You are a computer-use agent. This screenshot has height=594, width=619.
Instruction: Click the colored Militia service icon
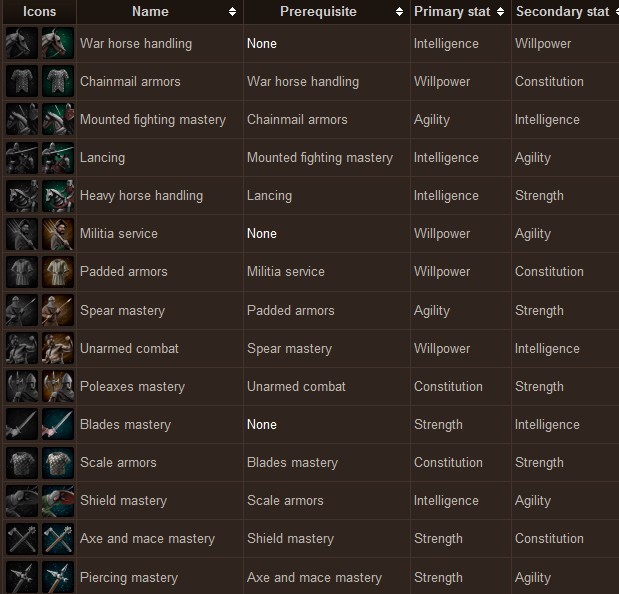[x=58, y=234]
